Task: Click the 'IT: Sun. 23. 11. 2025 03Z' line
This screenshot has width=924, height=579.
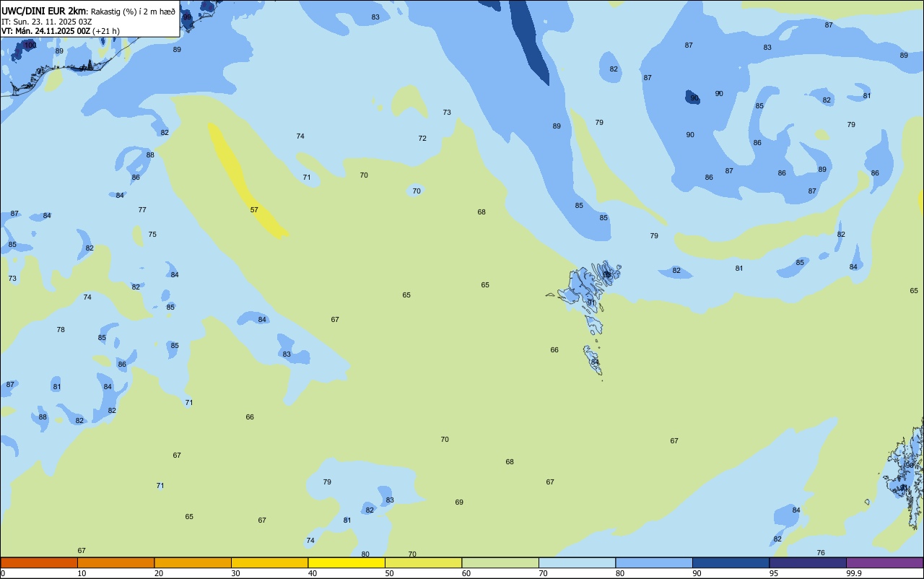Action: pyautogui.click(x=46, y=21)
